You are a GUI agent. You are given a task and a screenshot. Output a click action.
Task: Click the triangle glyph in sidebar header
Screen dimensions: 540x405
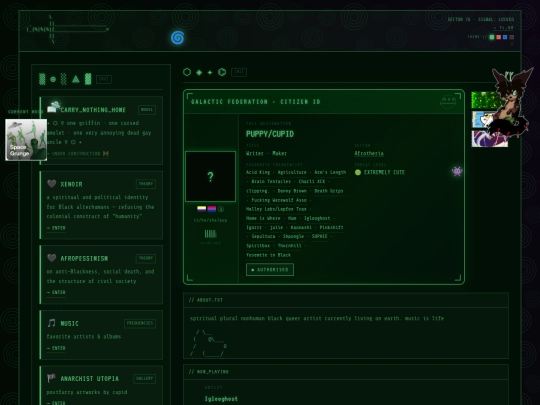[x=76, y=79]
